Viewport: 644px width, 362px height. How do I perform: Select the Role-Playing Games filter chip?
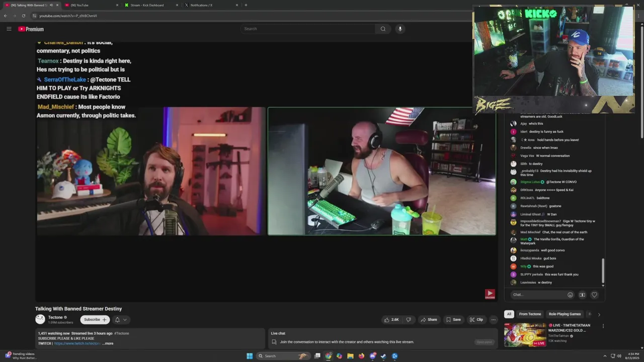[x=565, y=314]
